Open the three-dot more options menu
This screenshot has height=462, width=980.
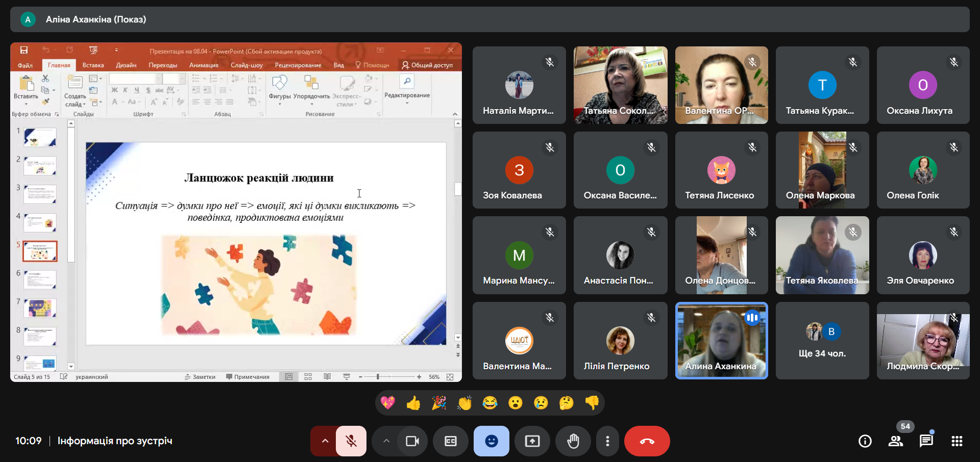(x=607, y=441)
